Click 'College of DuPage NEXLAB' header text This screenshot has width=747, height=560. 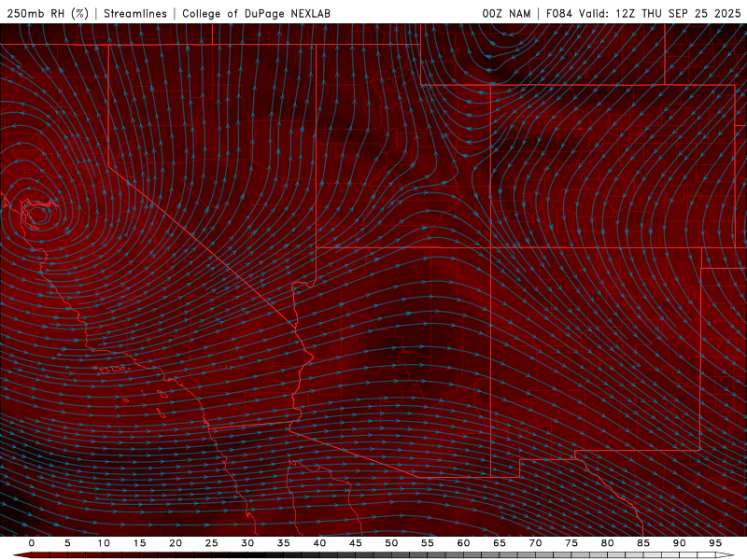coord(256,13)
